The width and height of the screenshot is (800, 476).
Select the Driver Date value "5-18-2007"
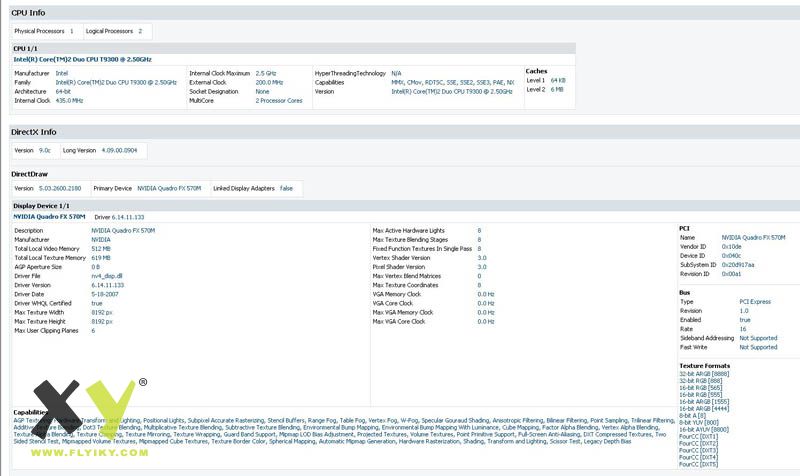point(105,295)
